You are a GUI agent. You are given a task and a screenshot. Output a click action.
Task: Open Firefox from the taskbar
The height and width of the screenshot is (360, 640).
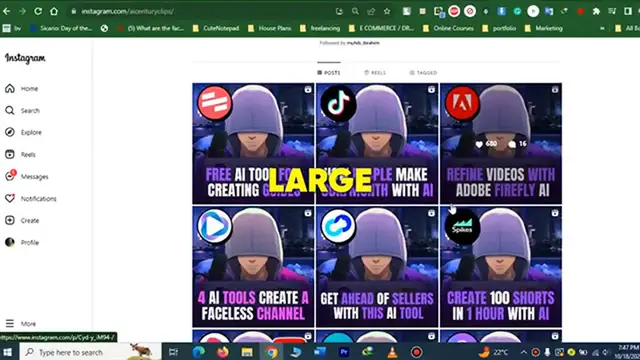pyautogui.click(x=223, y=352)
